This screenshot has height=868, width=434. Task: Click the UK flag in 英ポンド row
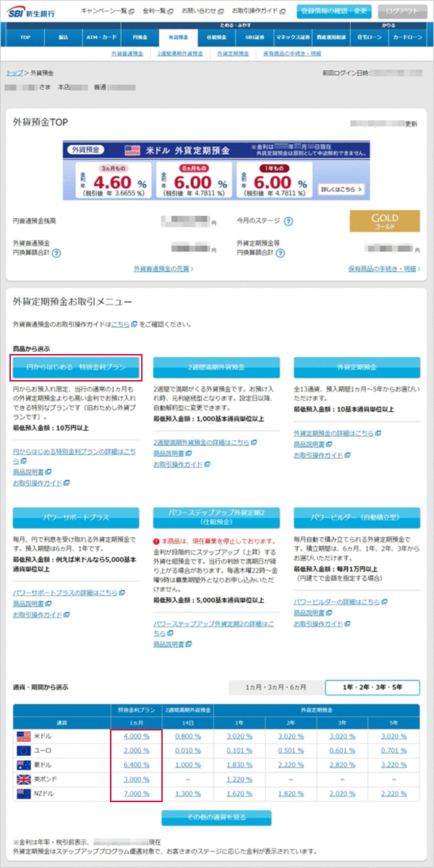24,780
